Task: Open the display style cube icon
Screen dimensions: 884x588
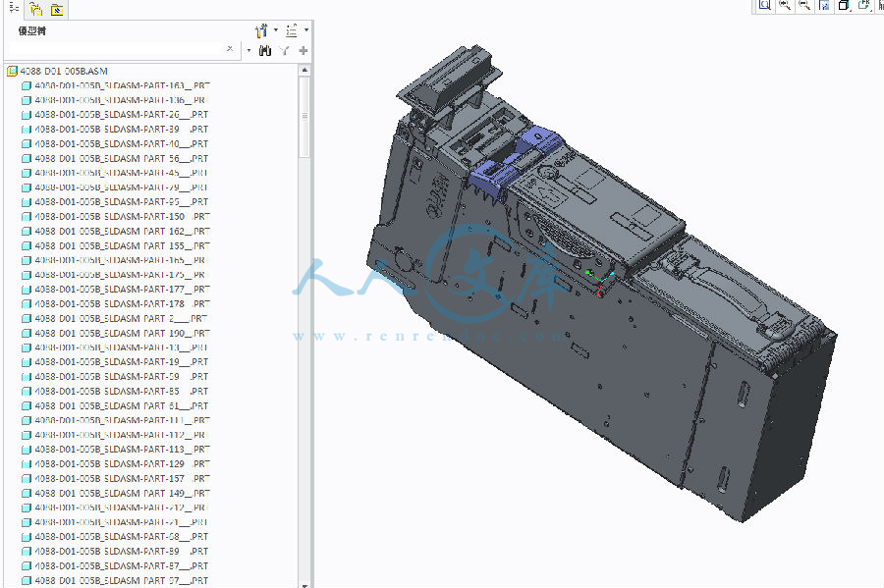Action: pyautogui.click(x=844, y=5)
